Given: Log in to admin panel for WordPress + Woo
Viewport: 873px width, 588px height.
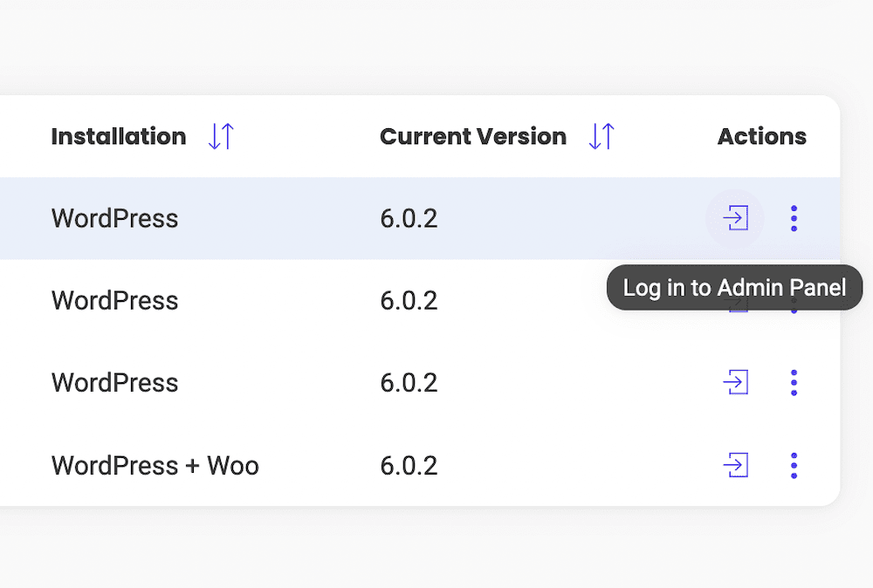Looking at the screenshot, I should (x=735, y=464).
